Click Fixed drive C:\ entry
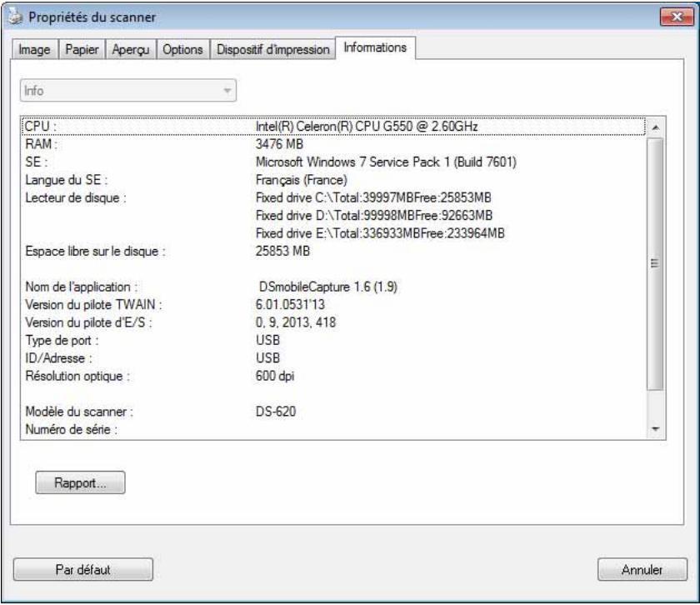700x605 pixels. (373, 197)
